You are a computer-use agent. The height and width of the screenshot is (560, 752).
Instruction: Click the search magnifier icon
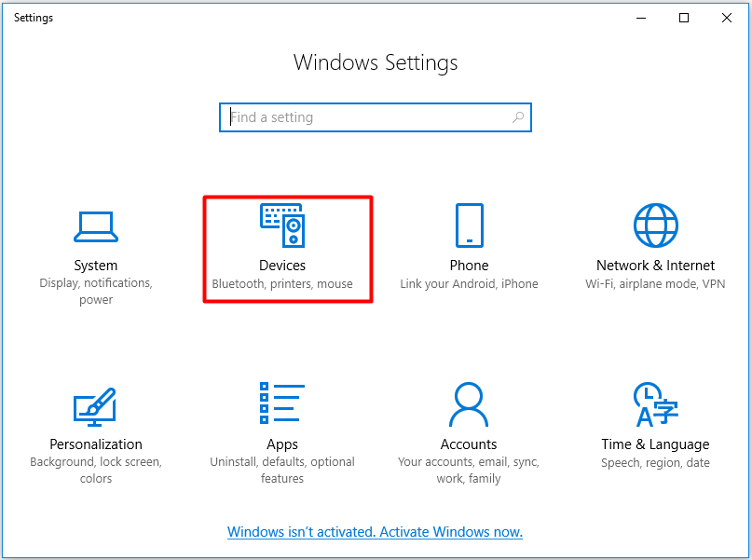[x=518, y=117]
